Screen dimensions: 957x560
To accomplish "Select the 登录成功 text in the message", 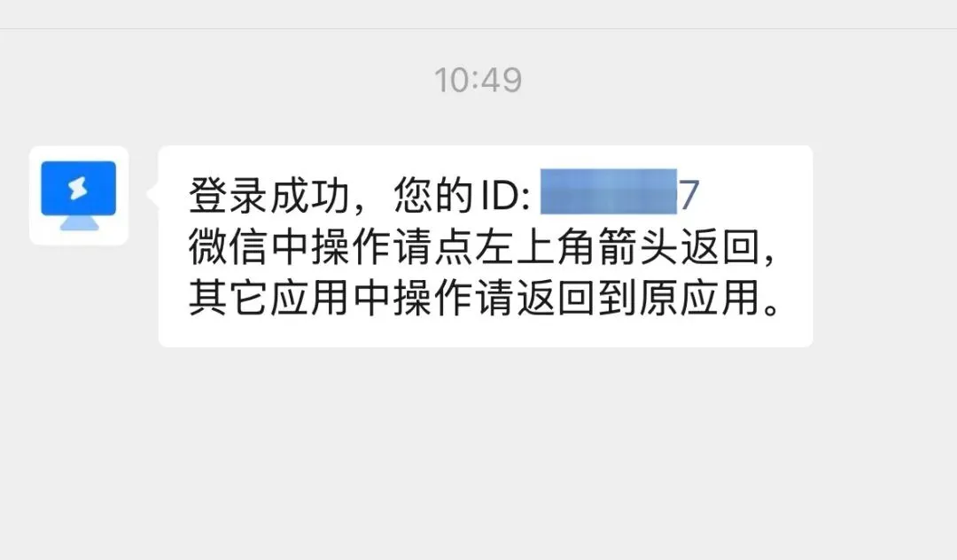I will click(x=269, y=196).
